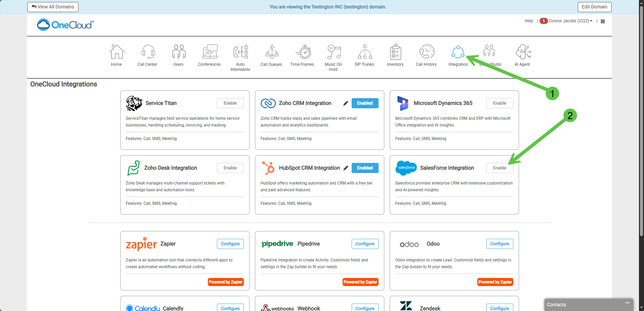Open Time Frames stopwatch icon
This screenshot has width=644, height=311.
302,52
